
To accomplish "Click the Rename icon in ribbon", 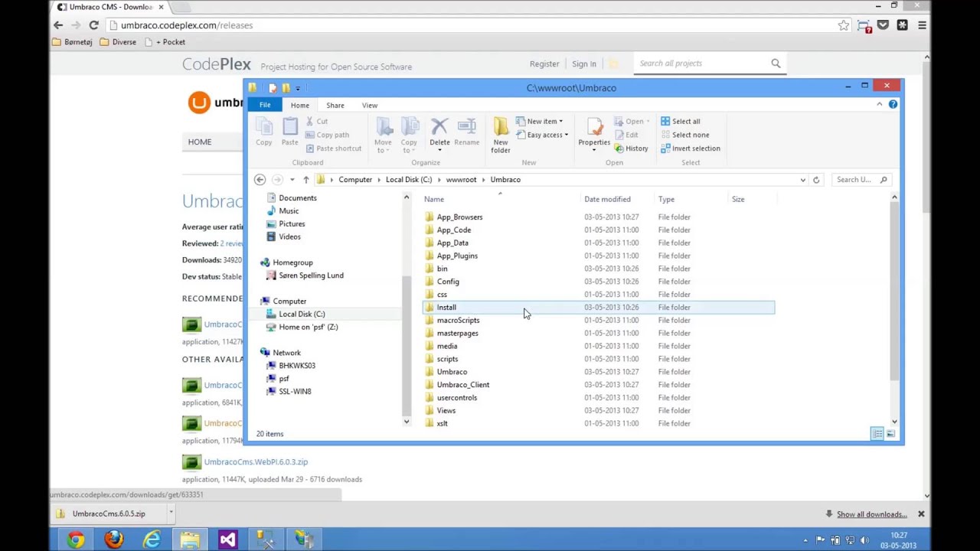I will tap(466, 132).
